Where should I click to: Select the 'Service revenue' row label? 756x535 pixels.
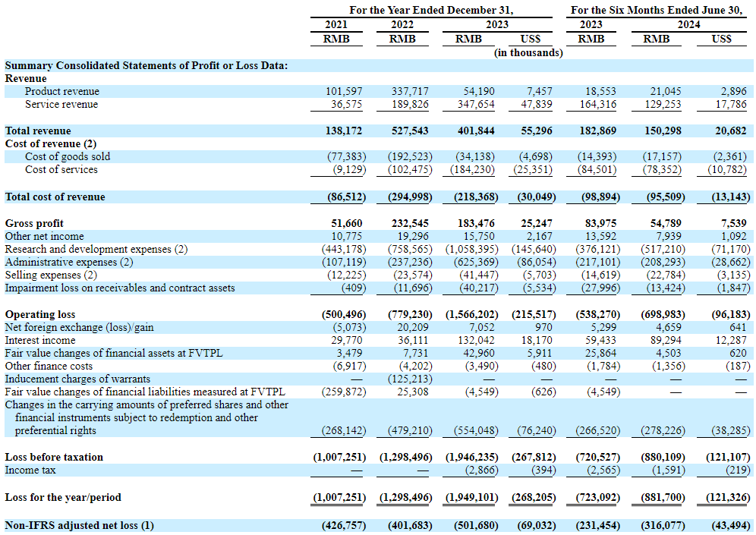click(62, 105)
